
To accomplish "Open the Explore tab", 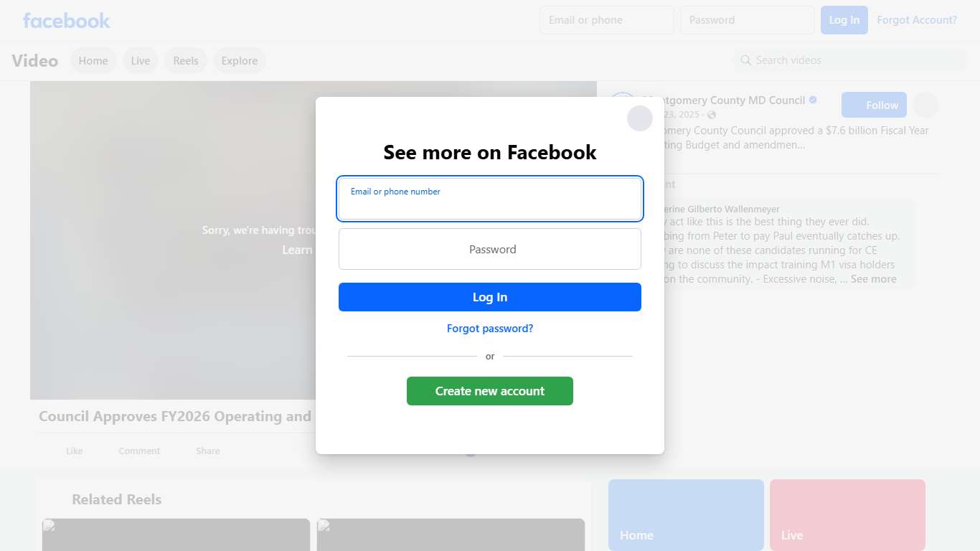I will pyautogui.click(x=240, y=61).
